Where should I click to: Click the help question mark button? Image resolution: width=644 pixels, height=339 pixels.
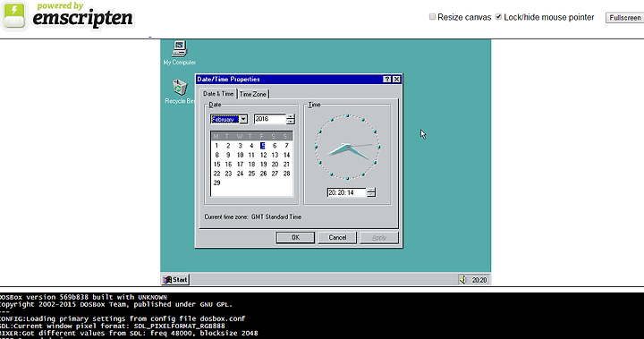click(387, 80)
